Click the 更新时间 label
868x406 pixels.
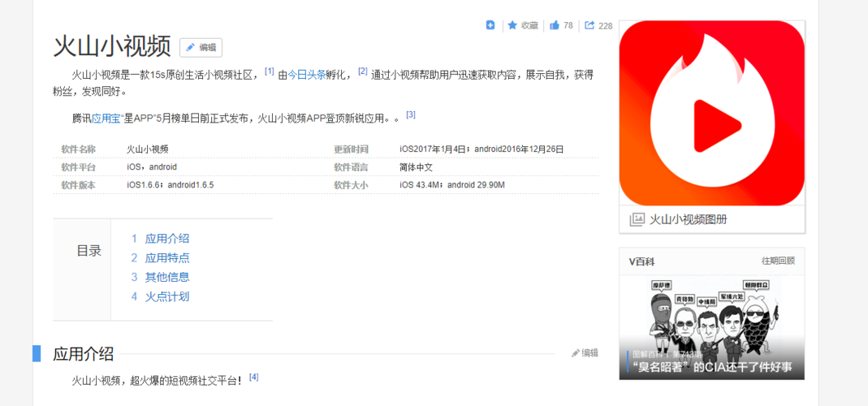point(351,149)
